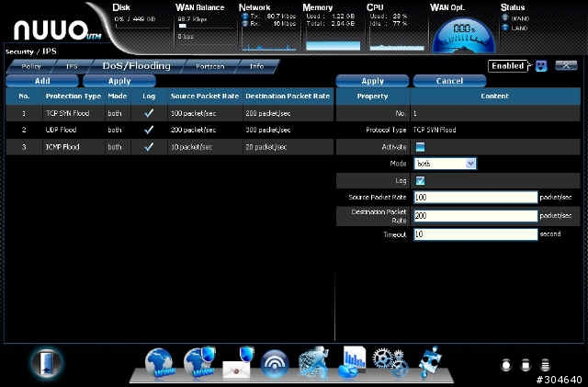
Task: Open the running man traffic icon
Action: point(314,362)
